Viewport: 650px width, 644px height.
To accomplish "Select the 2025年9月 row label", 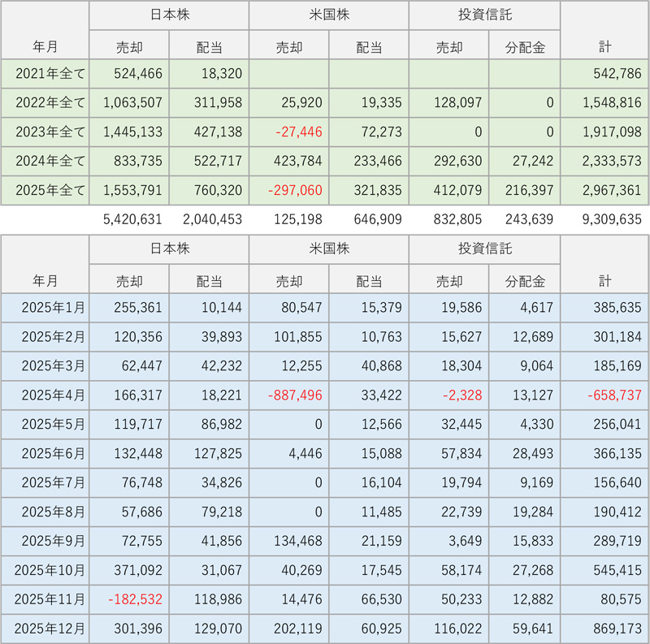I will click(x=45, y=542).
